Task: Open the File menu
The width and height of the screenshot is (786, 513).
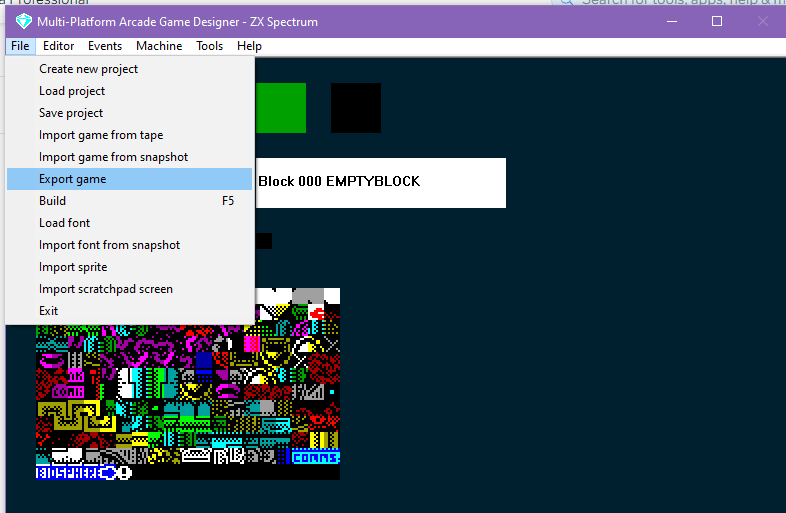Action: click(20, 46)
